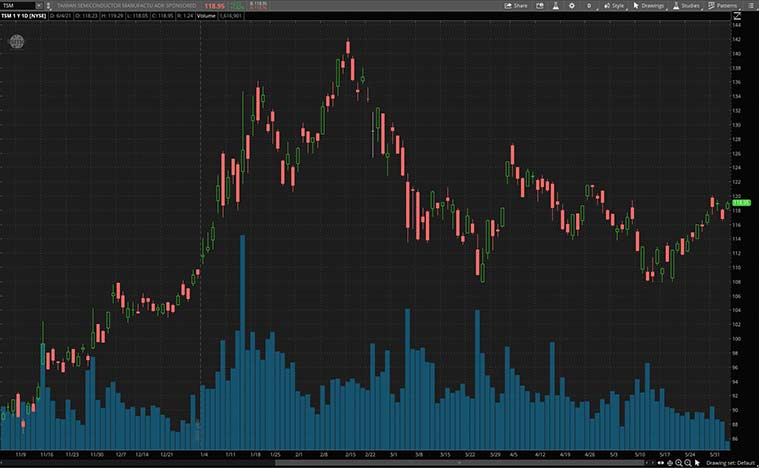Click the Volume label in the chart header
759x468 pixels.
pos(206,16)
